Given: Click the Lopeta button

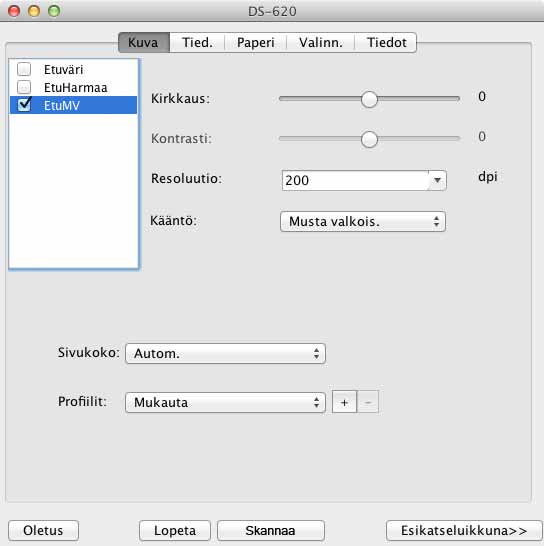Looking at the screenshot, I should (x=175, y=530).
